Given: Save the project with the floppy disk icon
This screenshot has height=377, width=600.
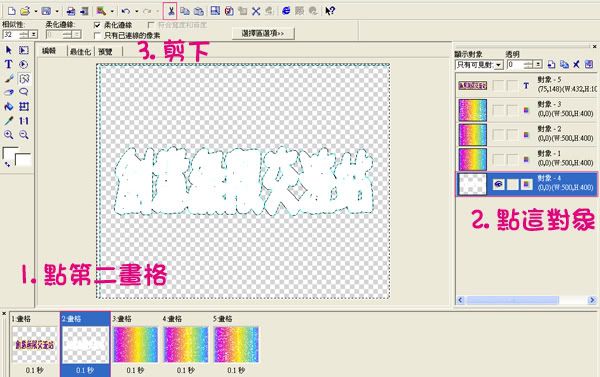Looking at the screenshot, I should (x=46, y=11).
